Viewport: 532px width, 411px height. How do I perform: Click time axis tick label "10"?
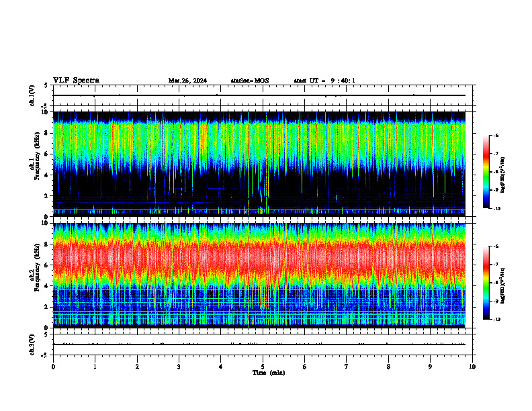(x=472, y=367)
